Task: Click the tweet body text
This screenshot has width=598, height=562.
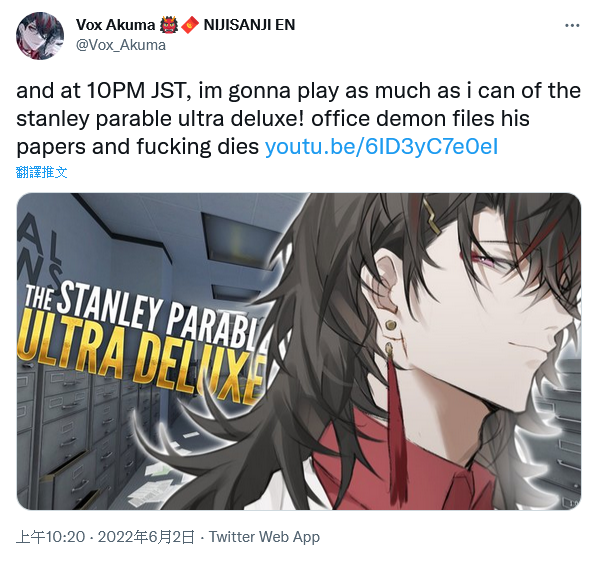Action: (x=299, y=119)
